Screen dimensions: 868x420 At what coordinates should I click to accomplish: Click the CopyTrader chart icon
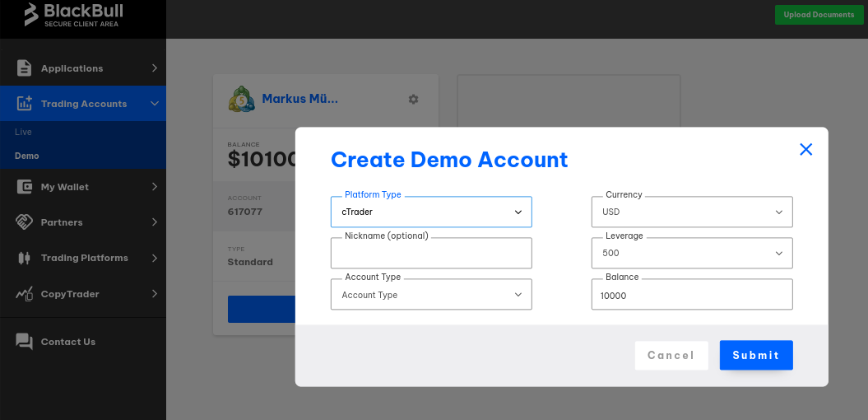tap(24, 294)
